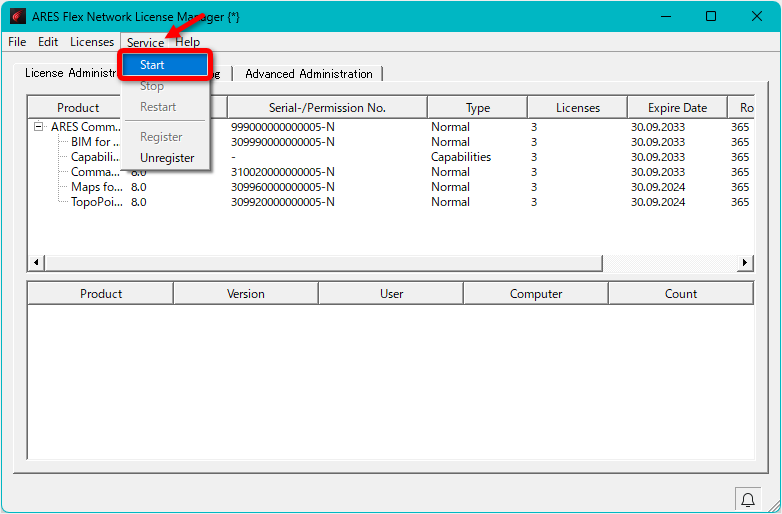This screenshot has height=514, width=782.
Task: Click the User column header
Action: 391,294
